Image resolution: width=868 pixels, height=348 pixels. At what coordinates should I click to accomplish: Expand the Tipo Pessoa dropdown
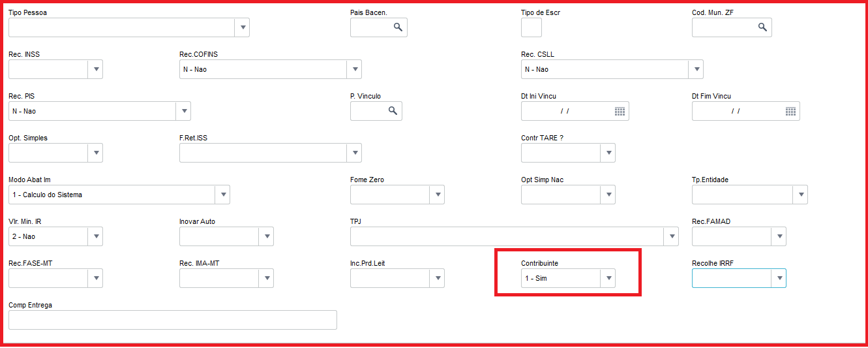[x=242, y=27]
